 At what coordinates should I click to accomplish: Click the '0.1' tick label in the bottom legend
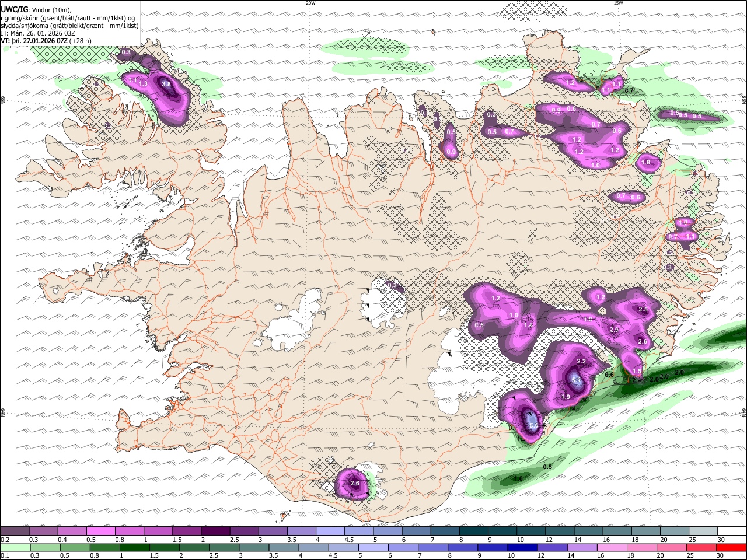click(5, 556)
